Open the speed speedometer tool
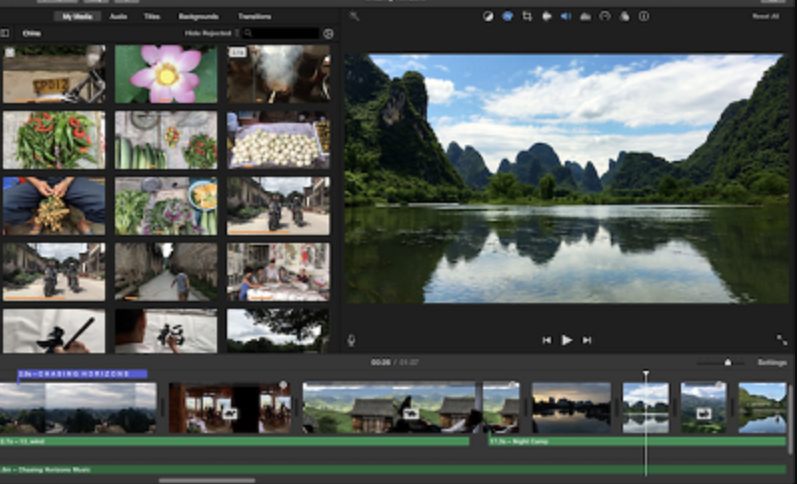The image size is (797, 484). [605, 16]
